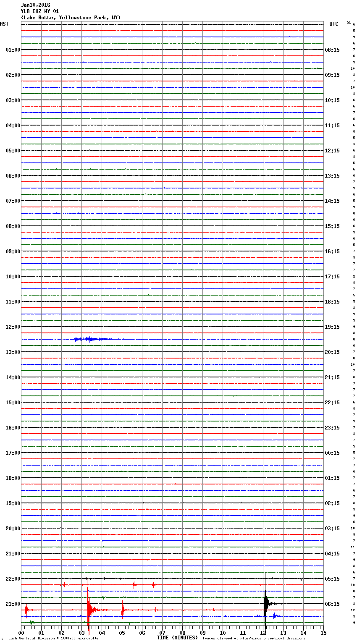Viewport: 357px width, 644px height.
Task: Click the traces clipped footer note
Action: [254, 639]
